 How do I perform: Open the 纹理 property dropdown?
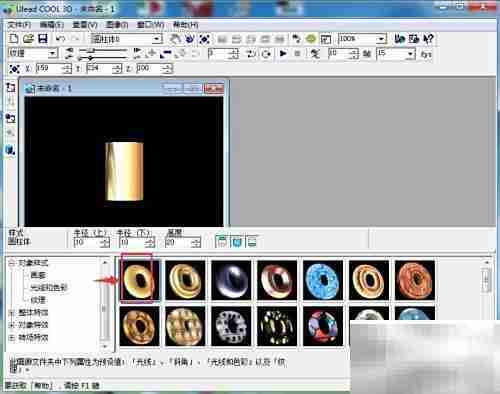53,53
